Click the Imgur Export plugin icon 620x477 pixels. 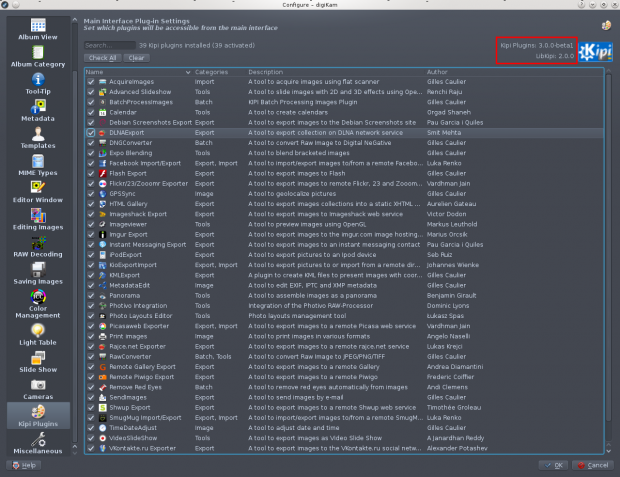pos(102,234)
